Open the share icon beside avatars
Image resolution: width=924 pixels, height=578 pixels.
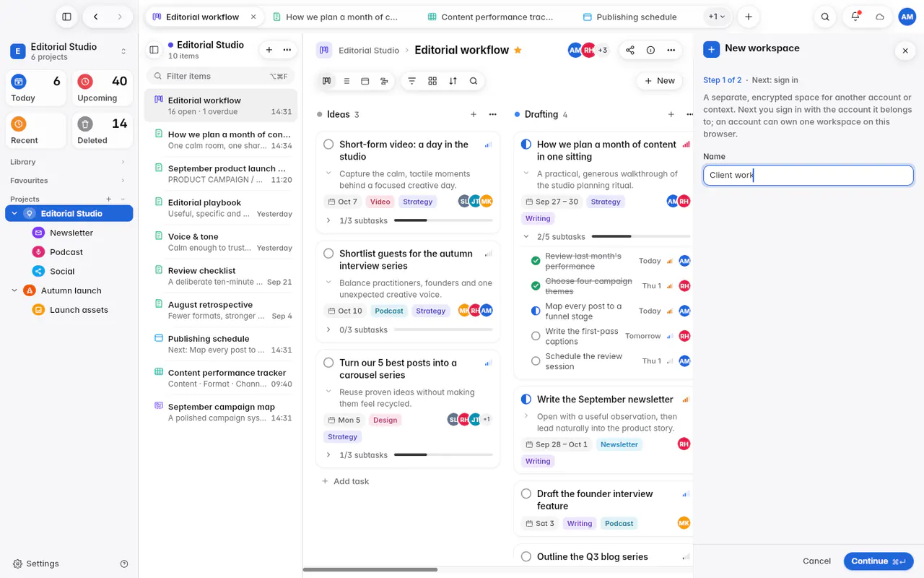point(630,50)
